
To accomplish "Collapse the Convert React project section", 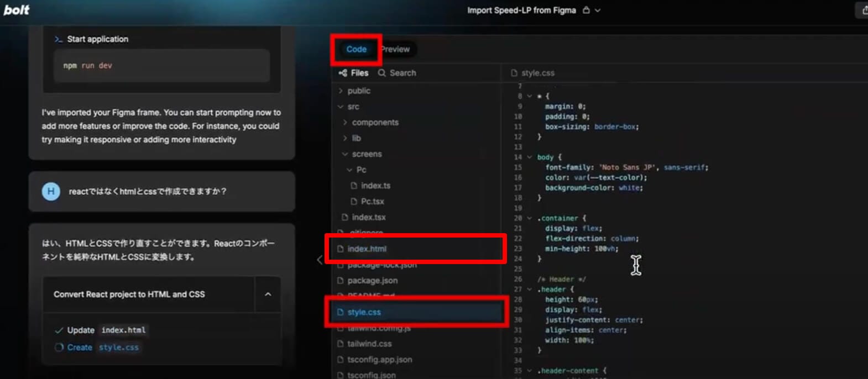I will pyautogui.click(x=268, y=294).
